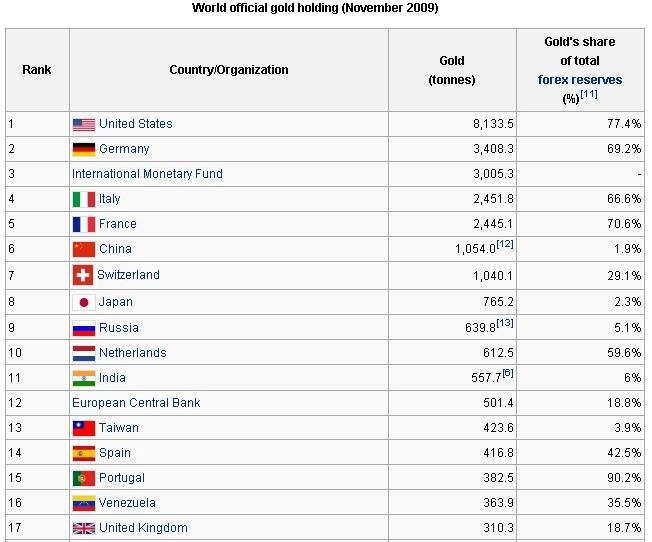Select the 8,133.5 gold tonnes cell
Viewport: 652px width, 542px height.
[x=452, y=124]
